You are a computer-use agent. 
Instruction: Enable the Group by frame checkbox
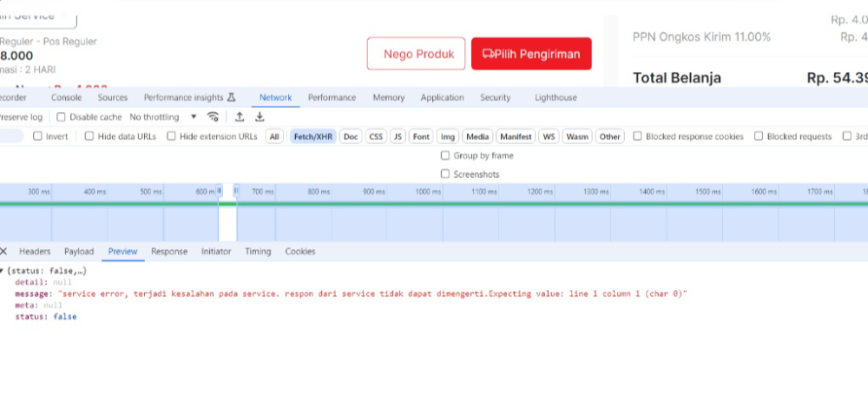pos(445,155)
